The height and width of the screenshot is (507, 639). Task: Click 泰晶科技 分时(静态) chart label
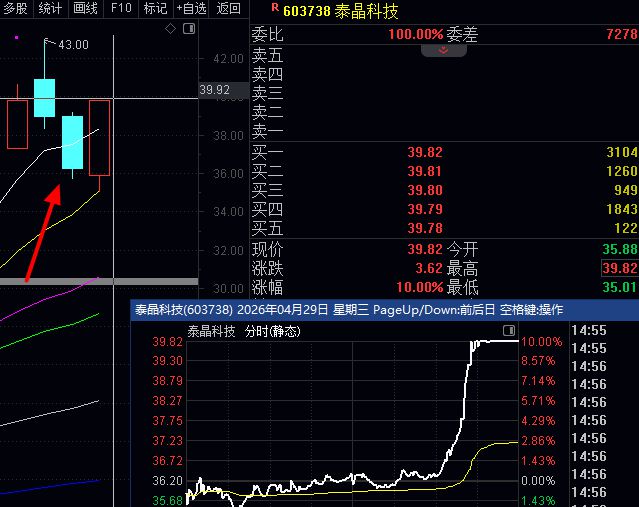tap(244, 331)
